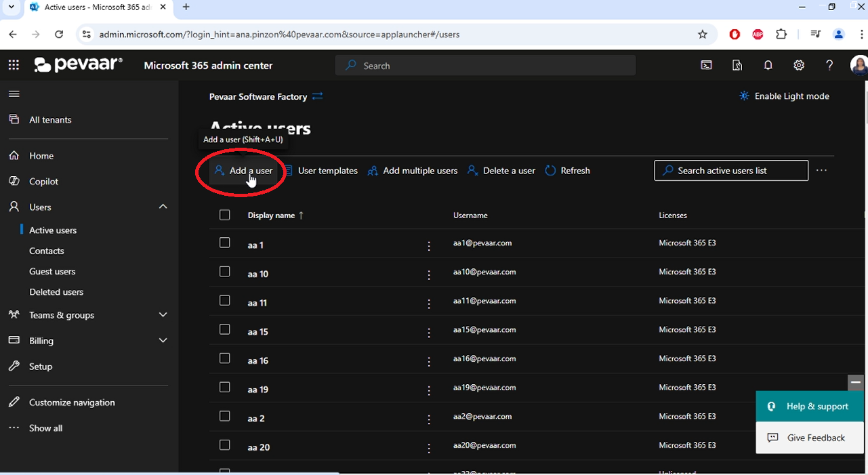Open more actions for user aa 10
868x475 pixels.
(429, 275)
